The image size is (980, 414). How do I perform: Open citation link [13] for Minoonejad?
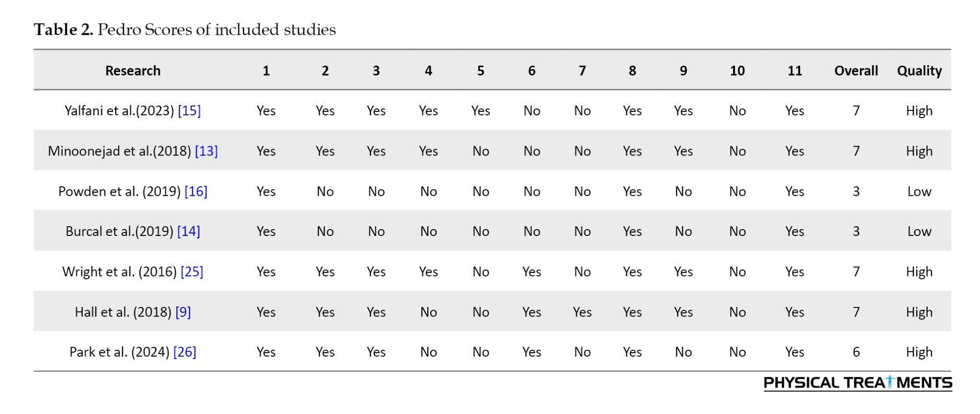206,151
